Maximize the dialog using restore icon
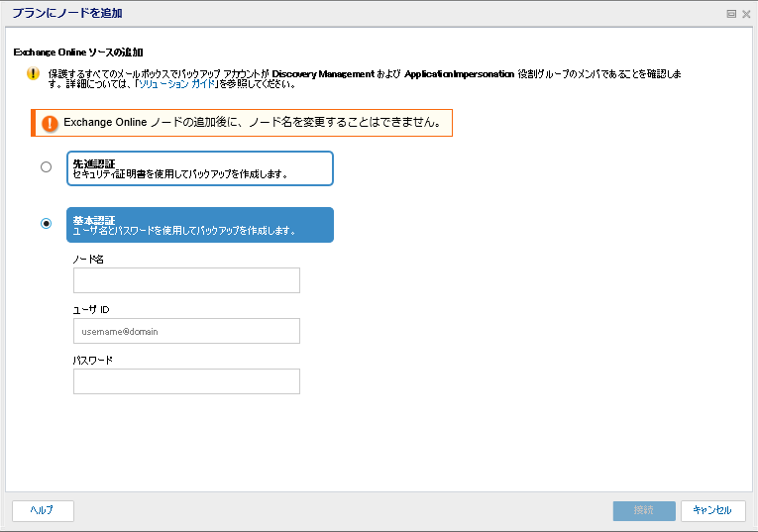Image resolution: width=758 pixels, height=532 pixels. click(731, 14)
